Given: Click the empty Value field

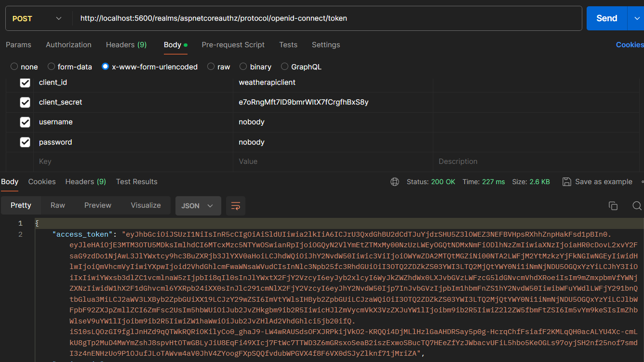Looking at the screenshot, I should click(x=333, y=161).
